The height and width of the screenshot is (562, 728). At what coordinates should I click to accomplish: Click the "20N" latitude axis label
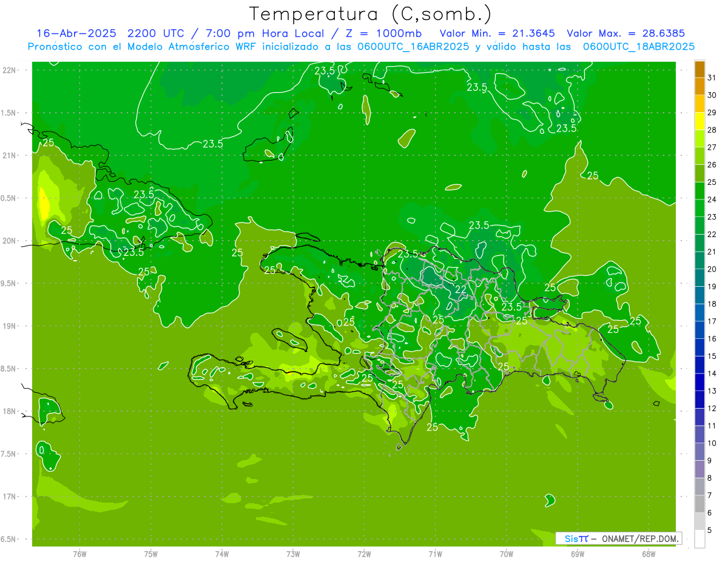pos(8,241)
